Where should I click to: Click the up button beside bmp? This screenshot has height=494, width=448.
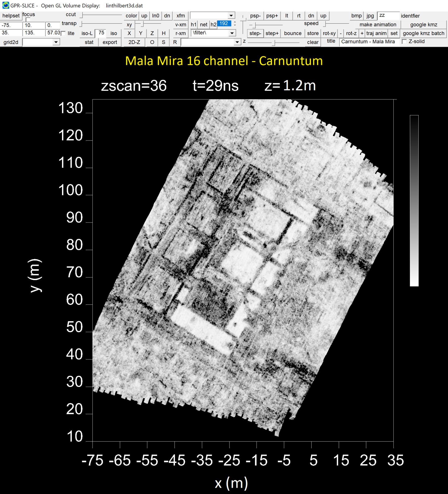point(323,16)
